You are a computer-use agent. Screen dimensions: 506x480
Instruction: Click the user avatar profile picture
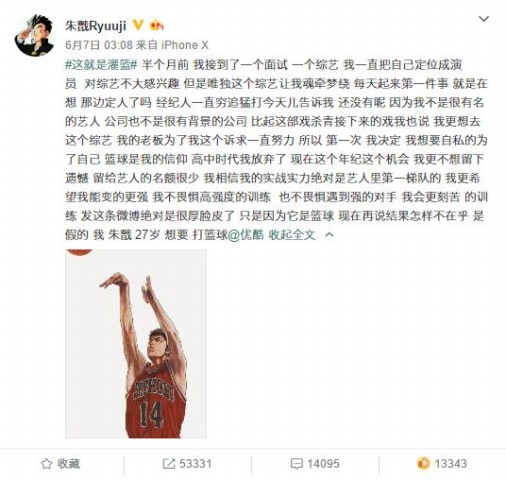34,35
